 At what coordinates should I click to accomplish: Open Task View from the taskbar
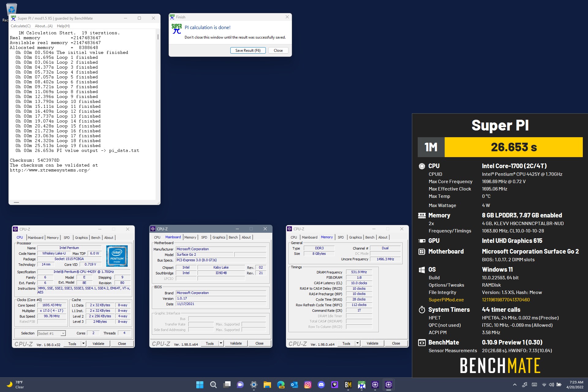pos(227,385)
